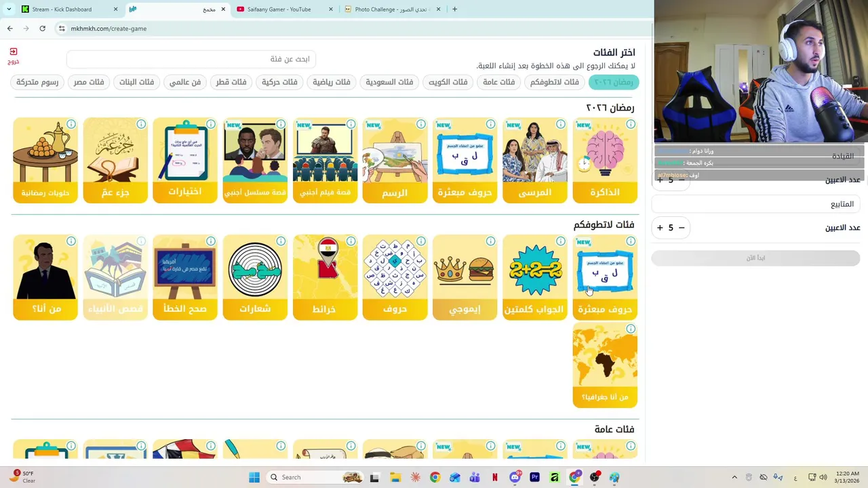Select رسوم متحركة filter chip
Viewport: 868px width, 488px height.
pyautogui.click(x=37, y=82)
